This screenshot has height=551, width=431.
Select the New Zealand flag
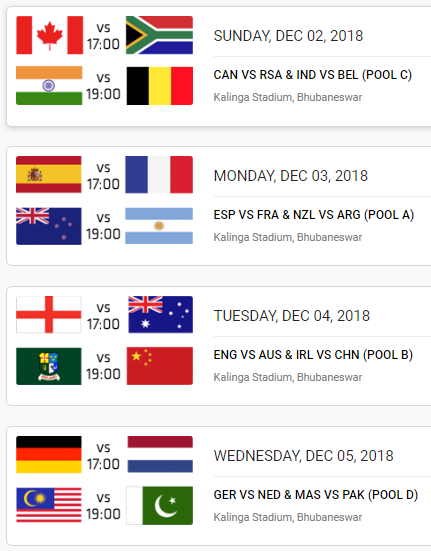click(49, 226)
